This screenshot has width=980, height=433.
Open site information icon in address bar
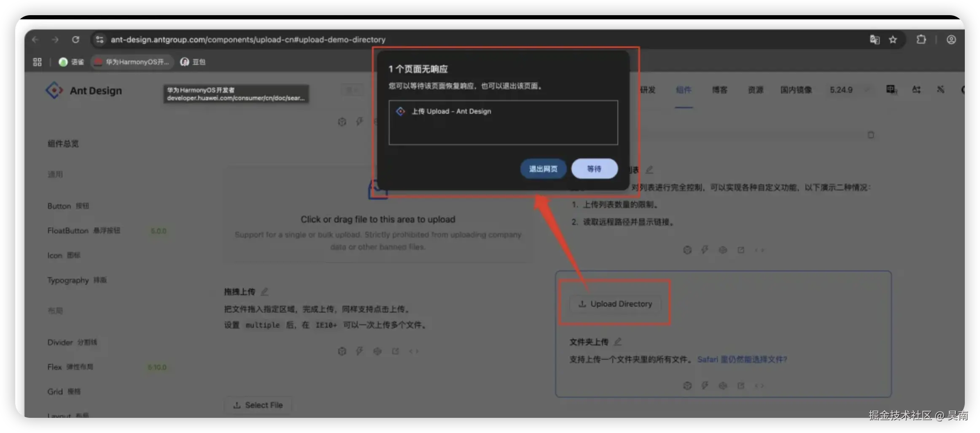[x=100, y=40]
